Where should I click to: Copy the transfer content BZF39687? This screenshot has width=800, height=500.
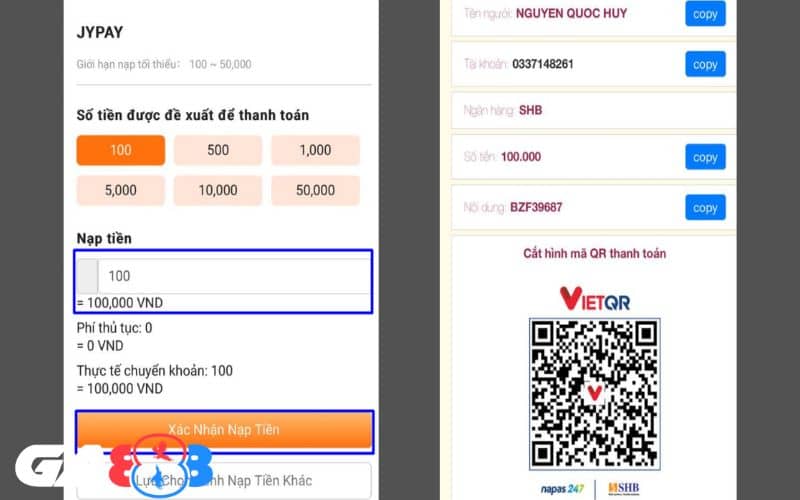pos(705,207)
